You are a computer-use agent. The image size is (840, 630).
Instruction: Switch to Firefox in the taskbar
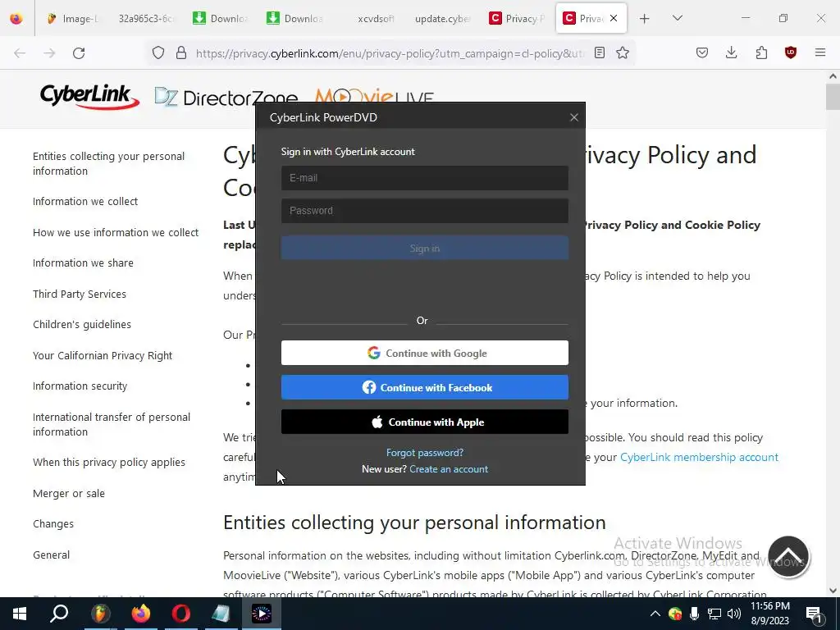click(141, 614)
